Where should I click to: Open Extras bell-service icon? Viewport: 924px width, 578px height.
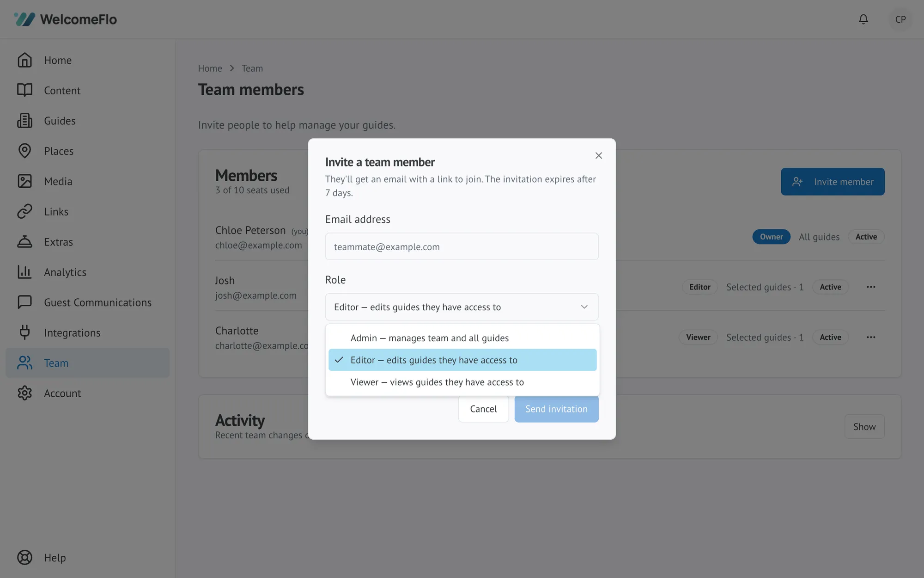24,242
